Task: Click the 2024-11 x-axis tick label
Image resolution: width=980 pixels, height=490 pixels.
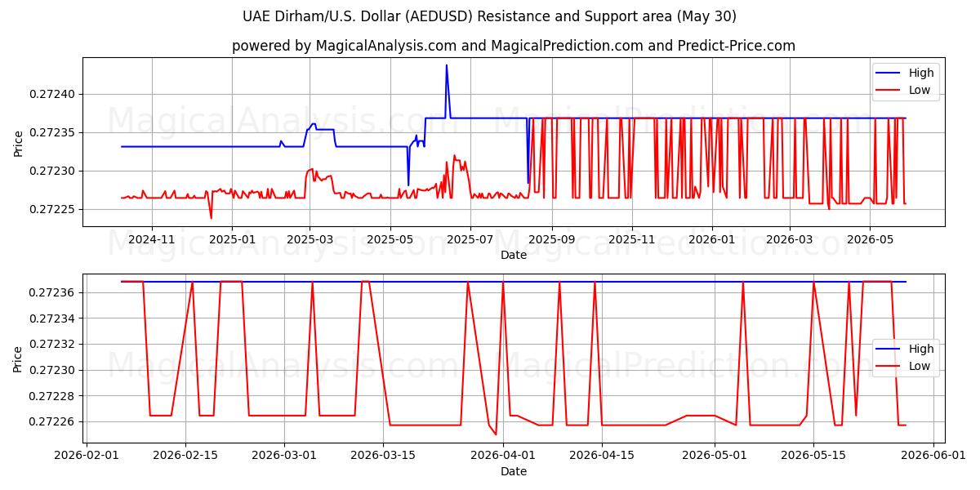Action: [152, 240]
